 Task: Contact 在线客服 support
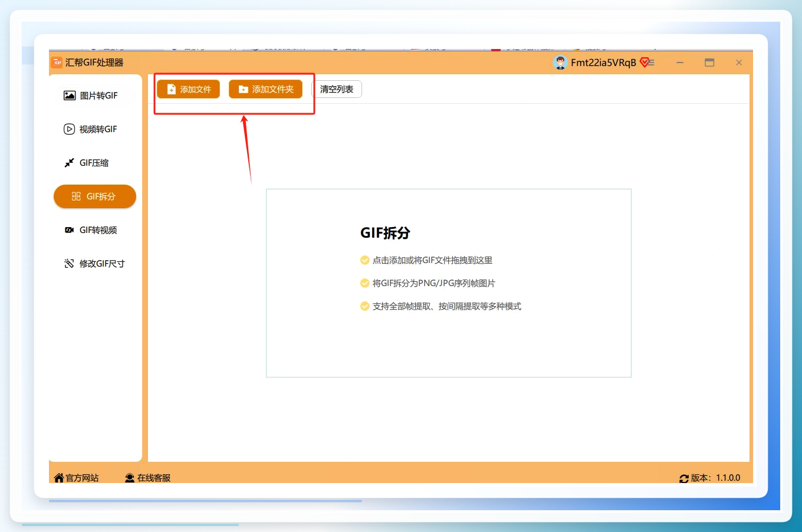147,478
